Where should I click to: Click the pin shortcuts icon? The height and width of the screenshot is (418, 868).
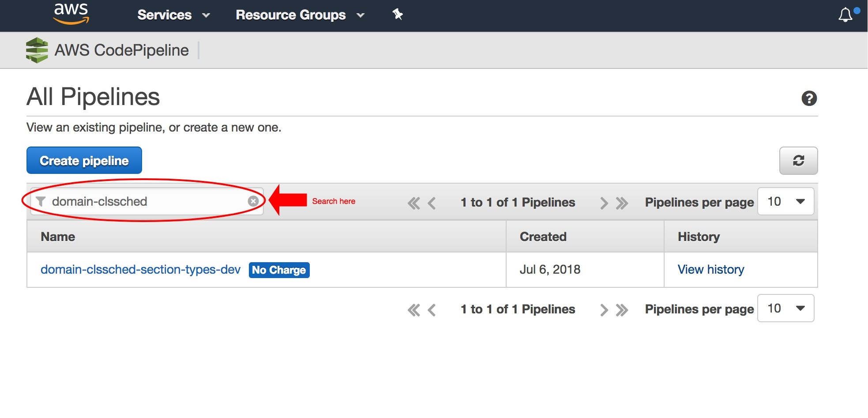coord(398,15)
